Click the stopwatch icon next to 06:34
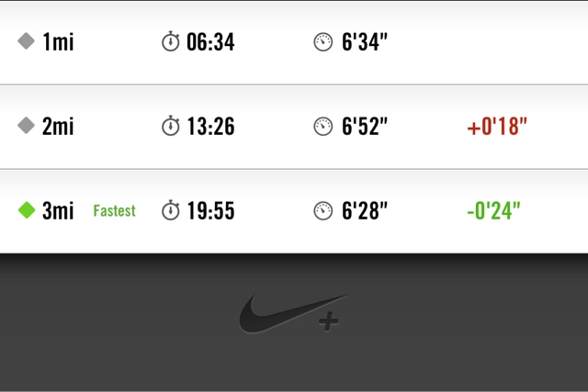The image size is (588, 392). pos(171,41)
